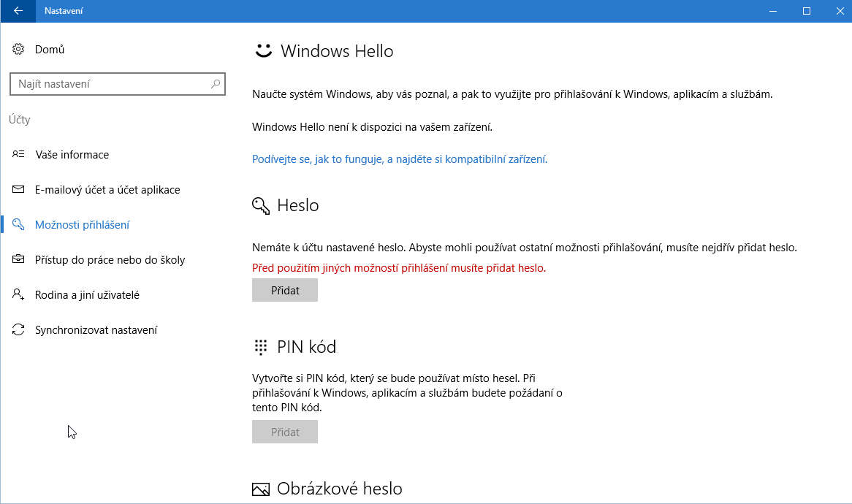Image resolution: width=852 pixels, height=504 pixels.
Task: Click the briefcase icon for work access
Action: click(x=18, y=259)
